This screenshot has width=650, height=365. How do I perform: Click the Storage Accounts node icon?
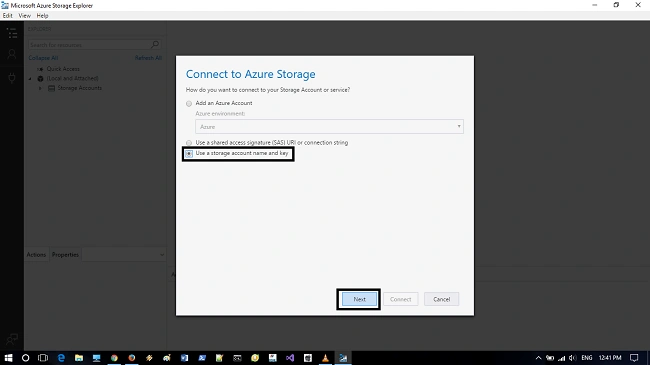point(51,88)
